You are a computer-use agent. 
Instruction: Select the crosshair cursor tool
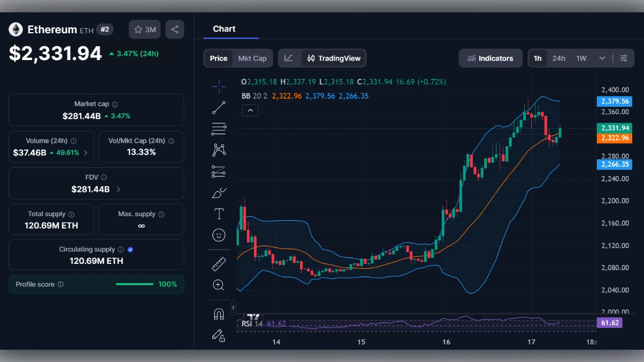(x=218, y=86)
